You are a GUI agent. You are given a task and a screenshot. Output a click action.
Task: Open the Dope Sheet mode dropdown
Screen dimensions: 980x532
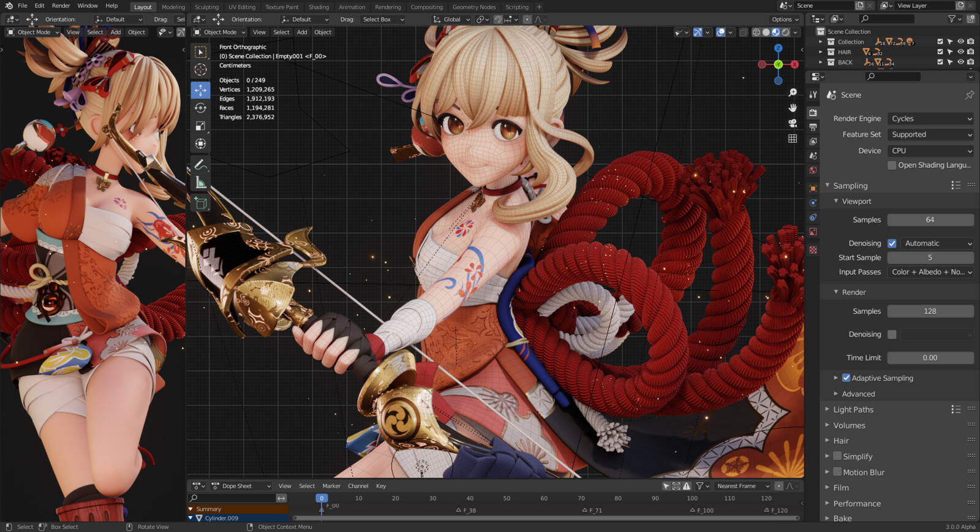[x=241, y=486]
